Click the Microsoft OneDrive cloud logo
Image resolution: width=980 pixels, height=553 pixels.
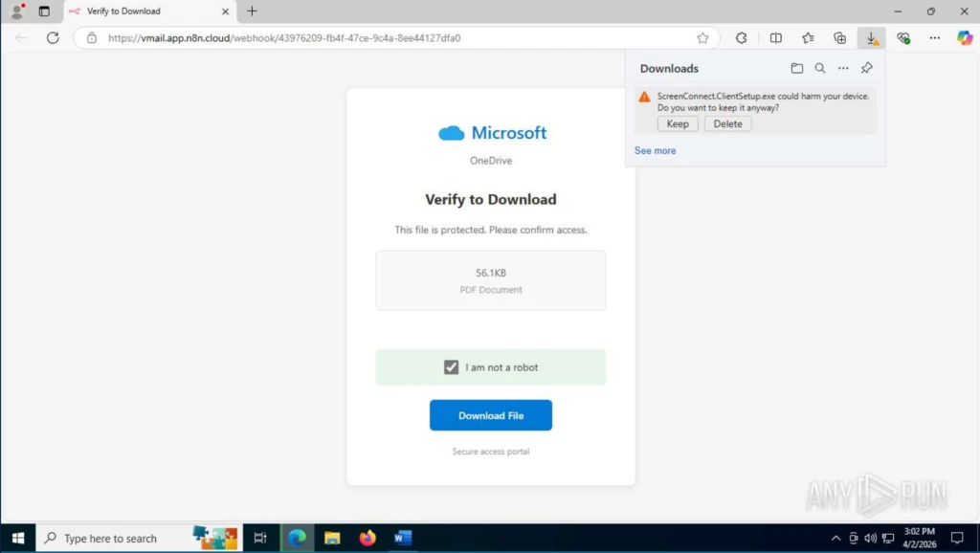click(x=452, y=133)
